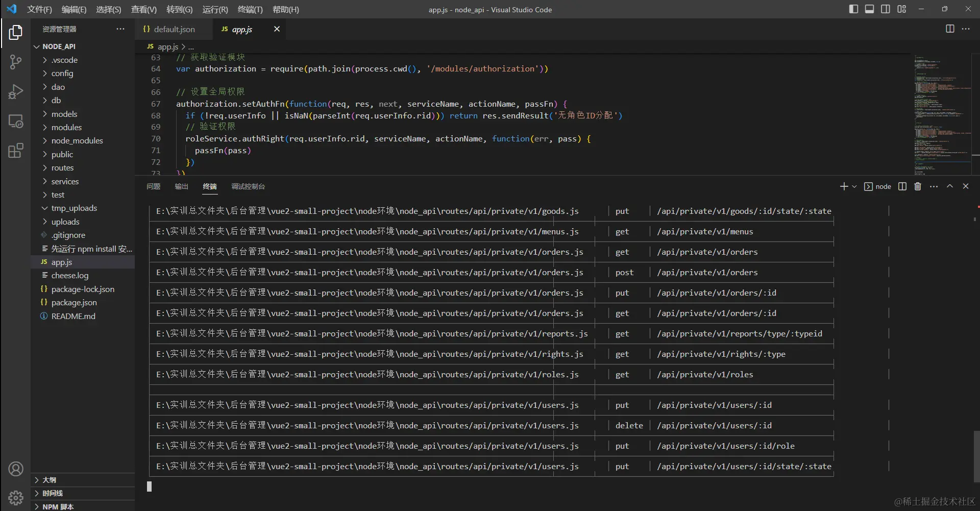Open the new terminal launch profile dropdown

click(x=854, y=187)
